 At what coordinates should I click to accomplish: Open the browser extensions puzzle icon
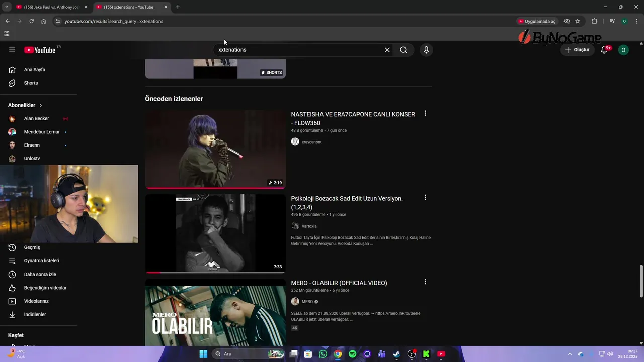[x=594, y=21]
